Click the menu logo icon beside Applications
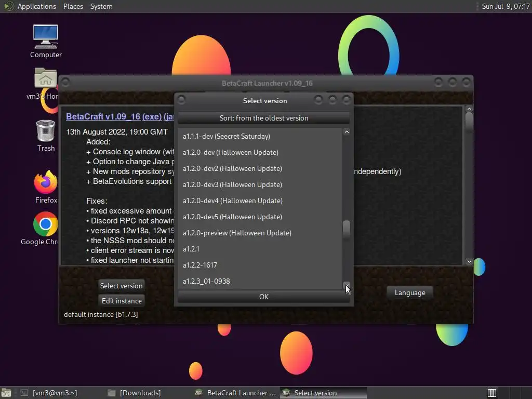The width and height of the screenshot is (532, 399). [x=8, y=6]
